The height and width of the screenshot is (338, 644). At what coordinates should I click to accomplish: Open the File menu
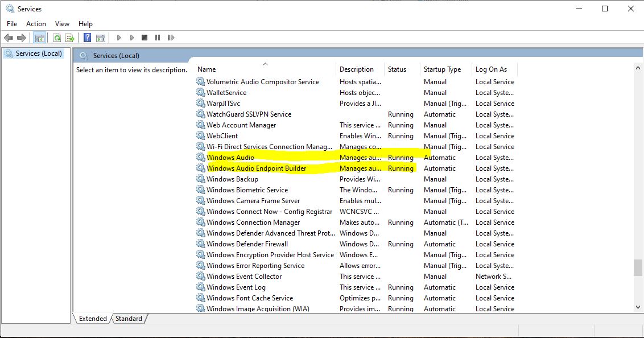coord(12,23)
